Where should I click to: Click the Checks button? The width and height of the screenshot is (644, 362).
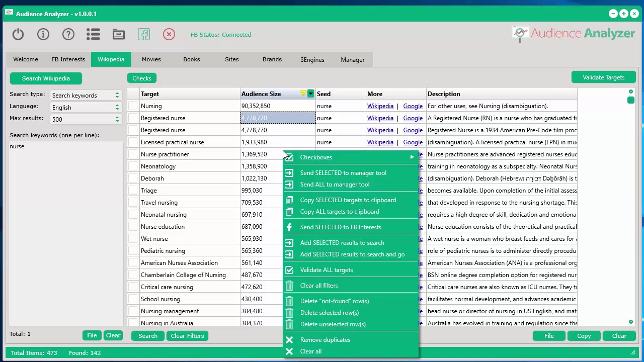(x=142, y=78)
